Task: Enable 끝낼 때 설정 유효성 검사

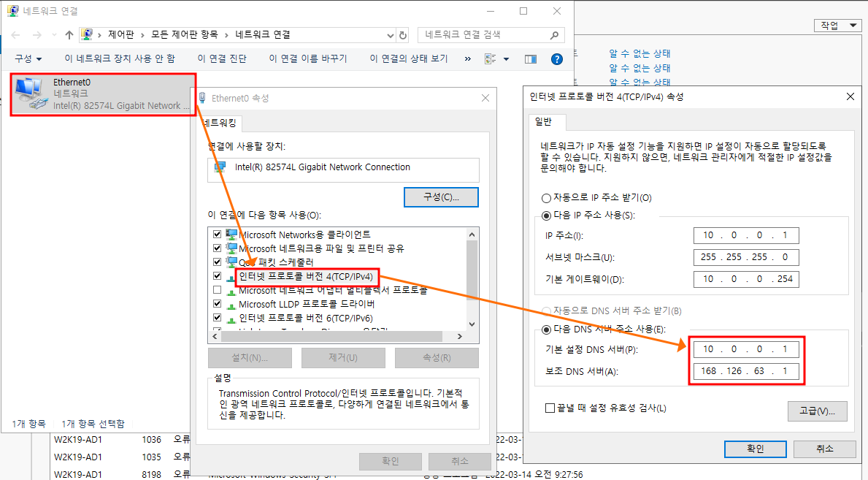Action: (550, 408)
